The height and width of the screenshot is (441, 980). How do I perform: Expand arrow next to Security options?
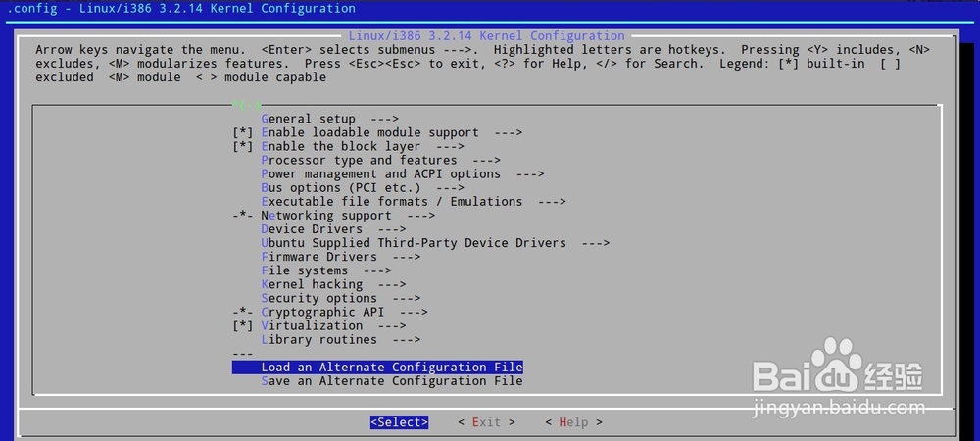[407, 298]
